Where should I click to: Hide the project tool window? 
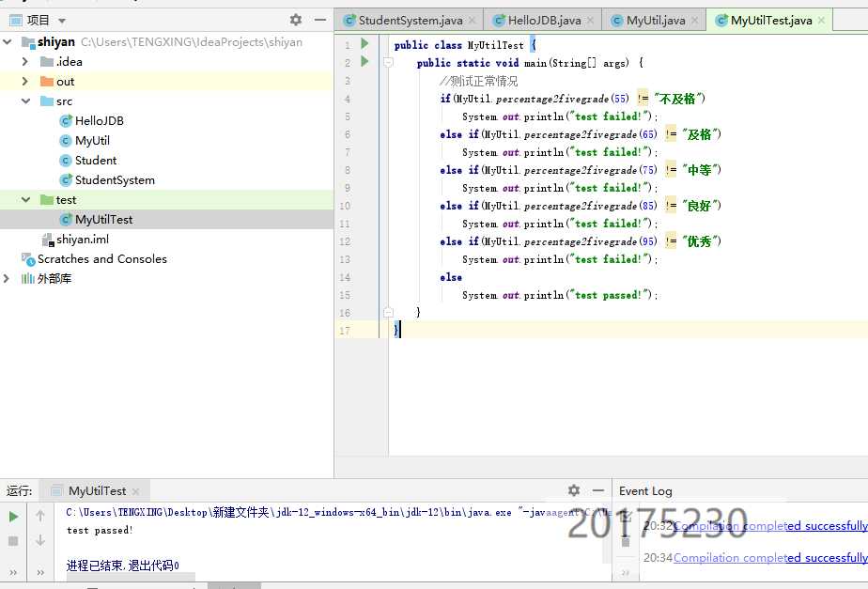pyautogui.click(x=320, y=20)
